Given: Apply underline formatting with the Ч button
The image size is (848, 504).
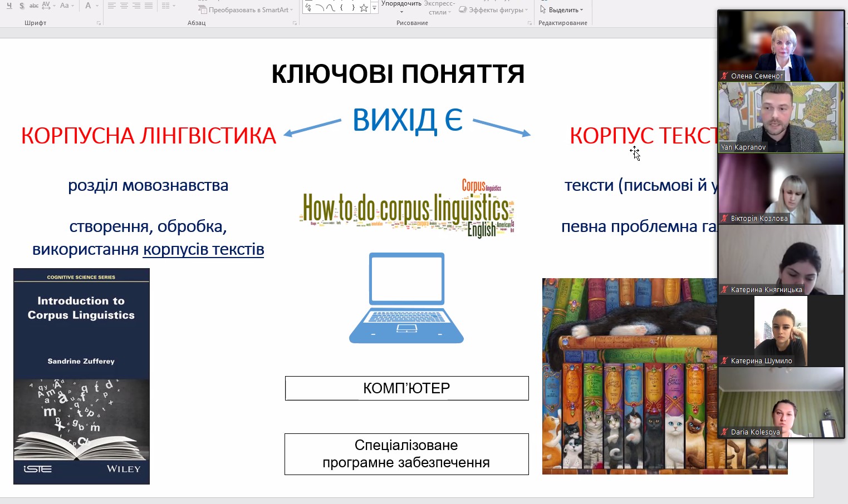Looking at the screenshot, I should coord(9,6).
